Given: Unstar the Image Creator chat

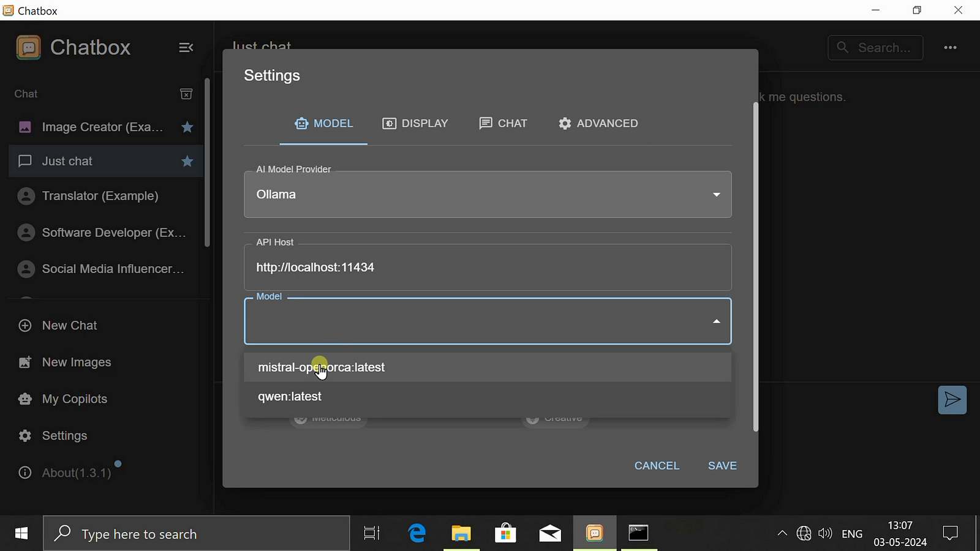Looking at the screenshot, I should point(187,127).
